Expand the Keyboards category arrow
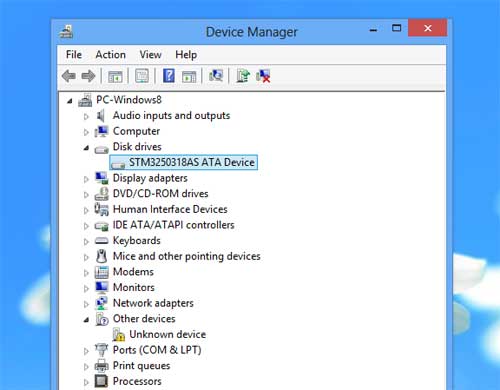The image size is (500, 390). [x=86, y=241]
